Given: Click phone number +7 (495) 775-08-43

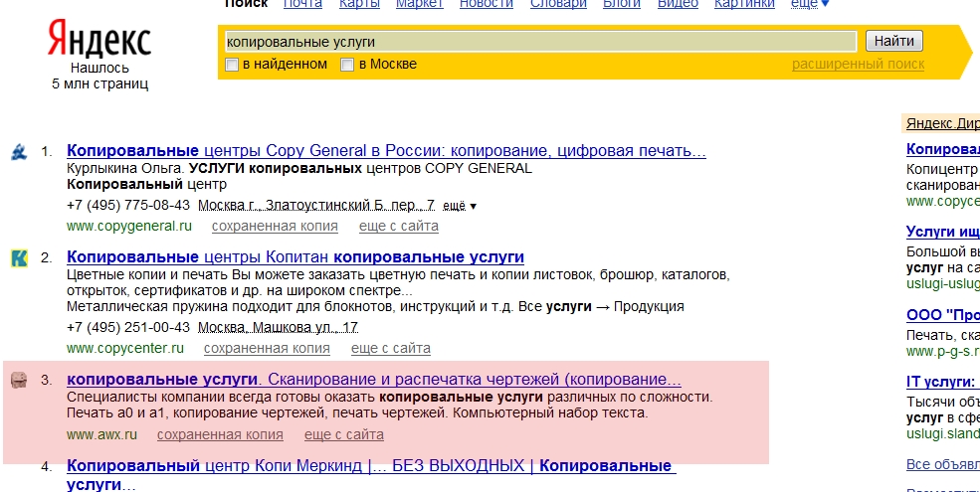Looking at the screenshot, I should (128, 205).
